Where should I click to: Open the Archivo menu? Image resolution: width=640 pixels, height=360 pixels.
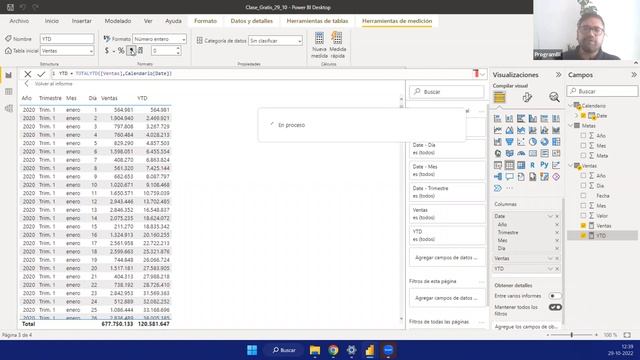(x=19, y=21)
